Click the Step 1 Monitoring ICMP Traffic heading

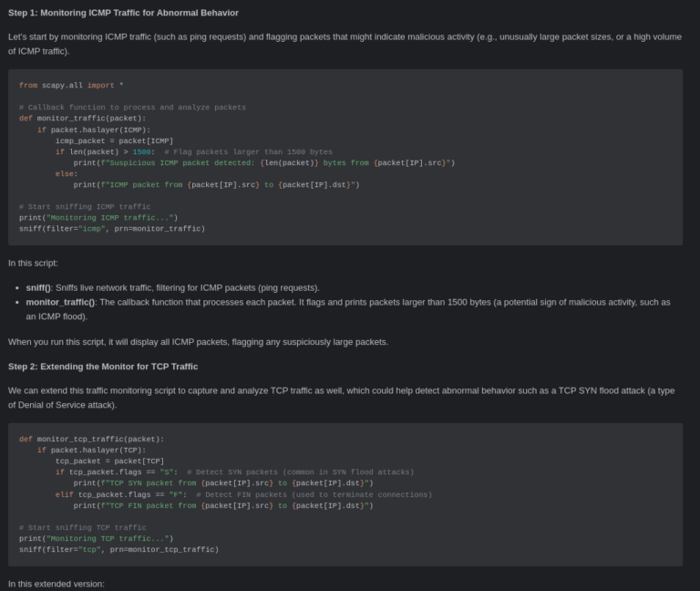(x=123, y=13)
